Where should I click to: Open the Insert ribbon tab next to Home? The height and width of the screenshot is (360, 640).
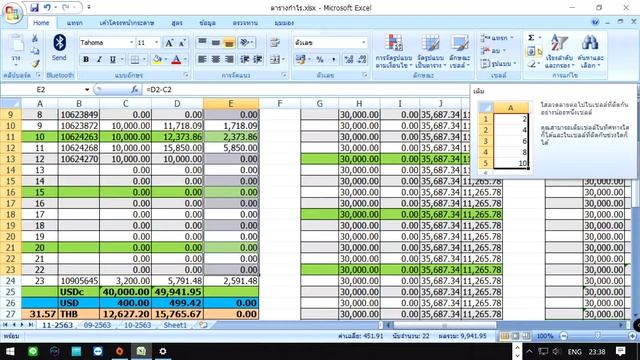click(75, 23)
